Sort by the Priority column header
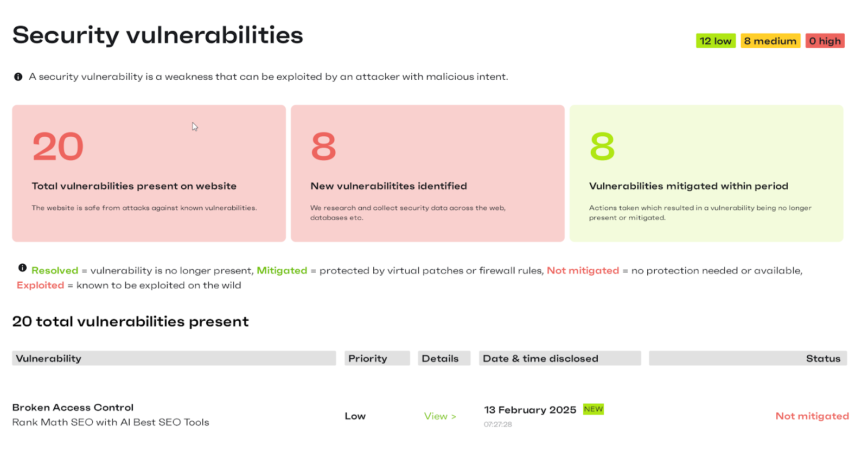Screen dimensions: 868x451 (368, 359)
